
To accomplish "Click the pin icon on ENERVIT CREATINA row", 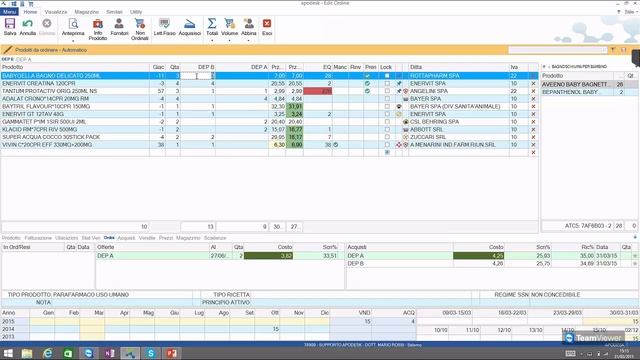I will point(399,83).
